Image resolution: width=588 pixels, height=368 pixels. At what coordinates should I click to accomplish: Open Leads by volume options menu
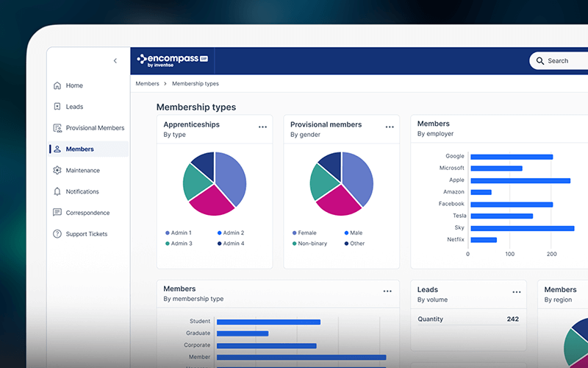coord(514,291)
